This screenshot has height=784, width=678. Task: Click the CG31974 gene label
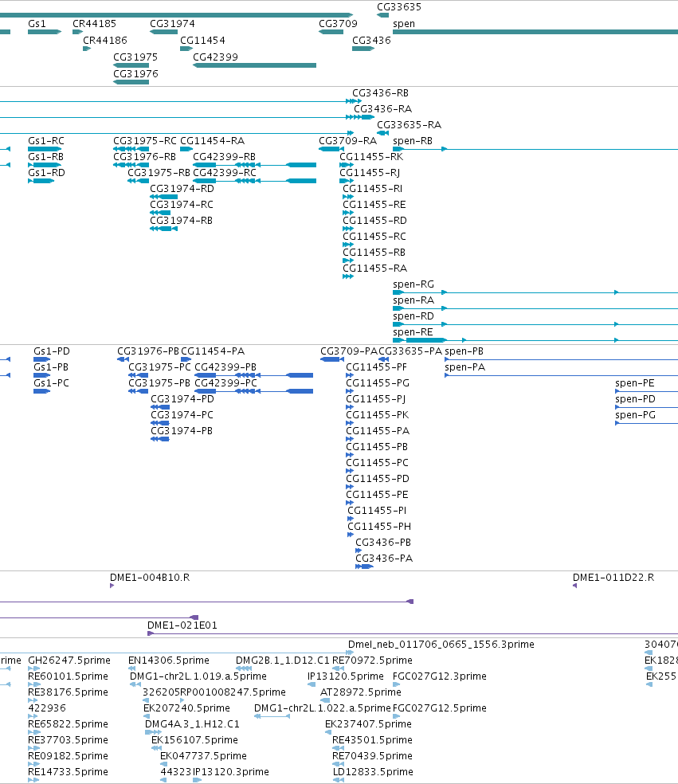click(172, 23)
